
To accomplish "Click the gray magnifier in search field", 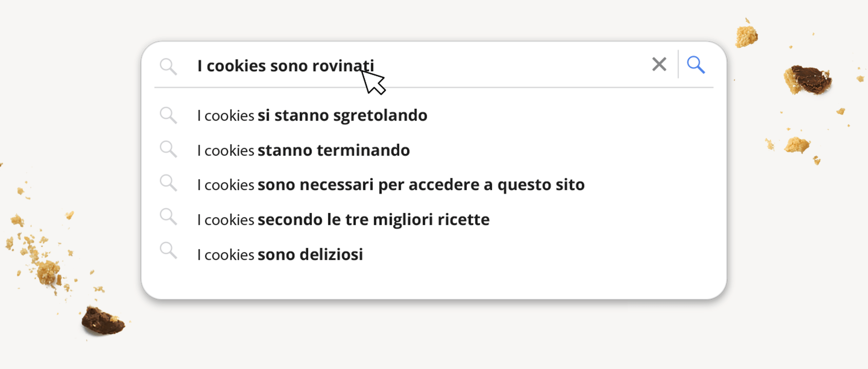I will [168, 66].
